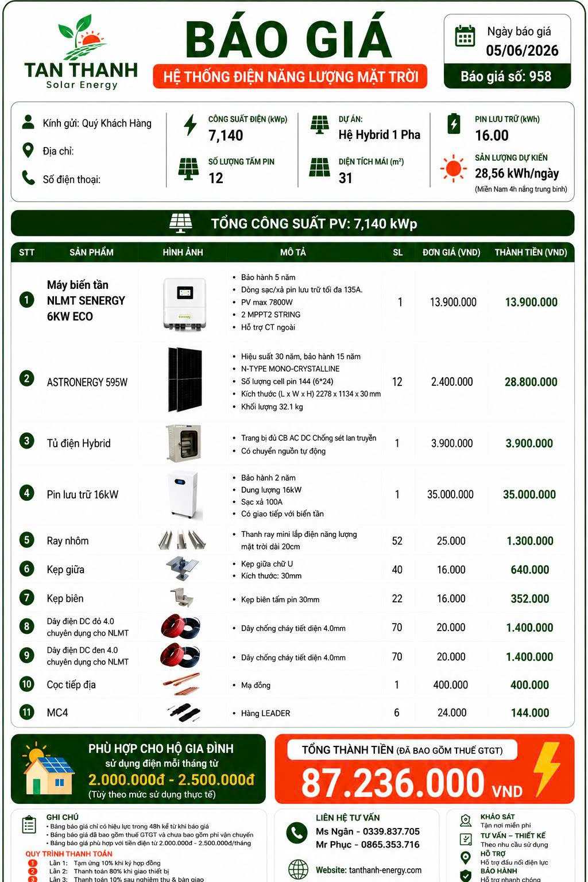Click the MC4 total 144.000
Screen dimensions: 588x882
(530, 713)
